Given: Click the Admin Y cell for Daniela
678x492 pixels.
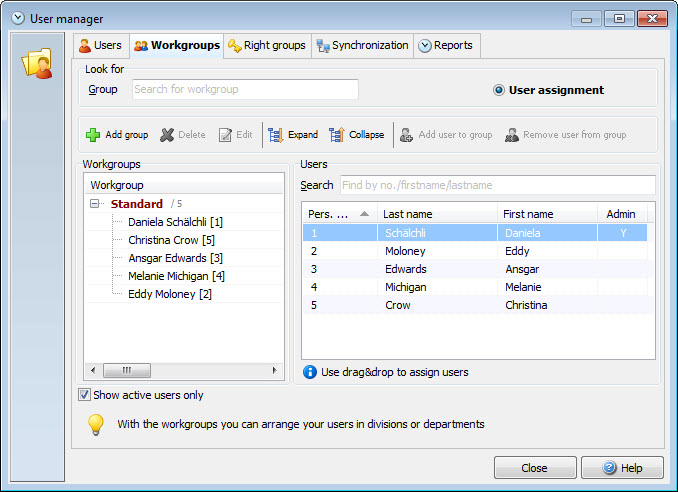Looking at the screenshot, I should coord(622,233).
